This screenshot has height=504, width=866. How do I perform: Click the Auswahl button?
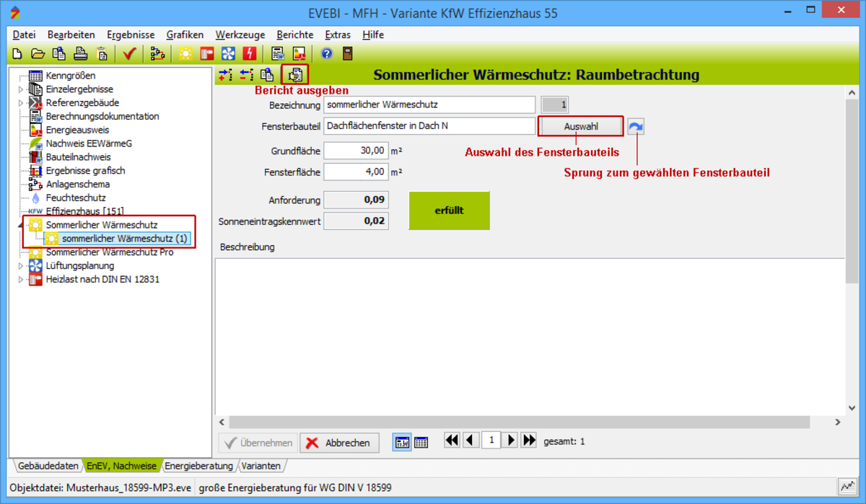click(580, 127)
